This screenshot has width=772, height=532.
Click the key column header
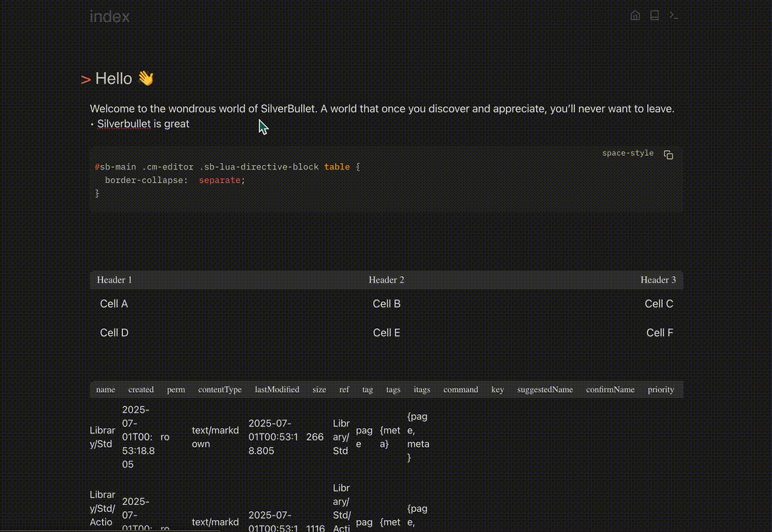pos(498,390)
